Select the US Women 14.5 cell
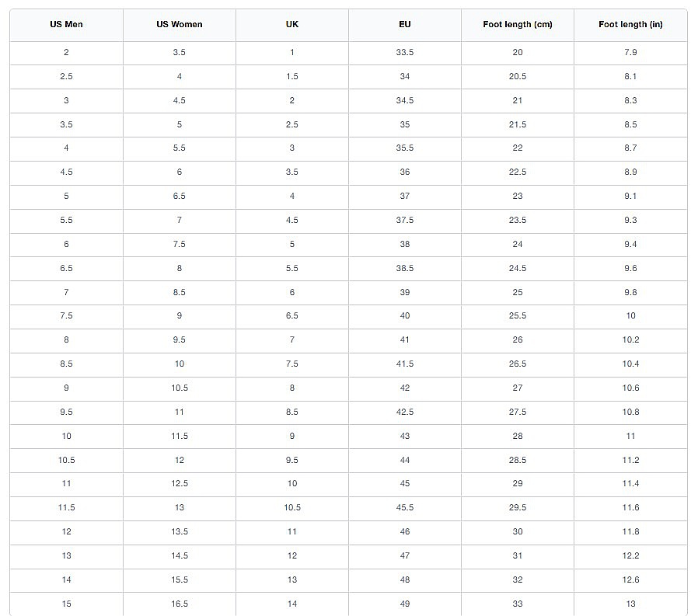Image resolution: width=691 pixels, height=616 pixels. coord(179,555)
